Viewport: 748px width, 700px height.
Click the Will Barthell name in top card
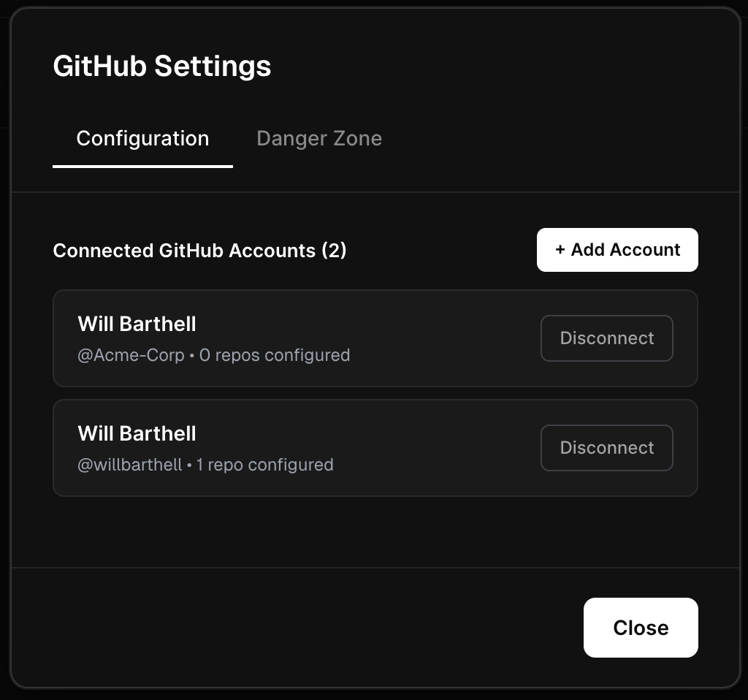(137, 324)
